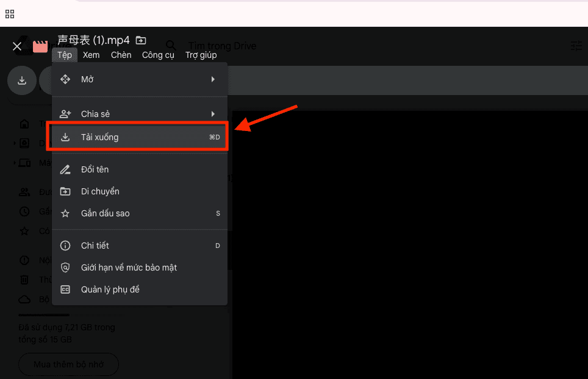
Task: Open the Công cụ menu
Action: click(x=158, y=55)
